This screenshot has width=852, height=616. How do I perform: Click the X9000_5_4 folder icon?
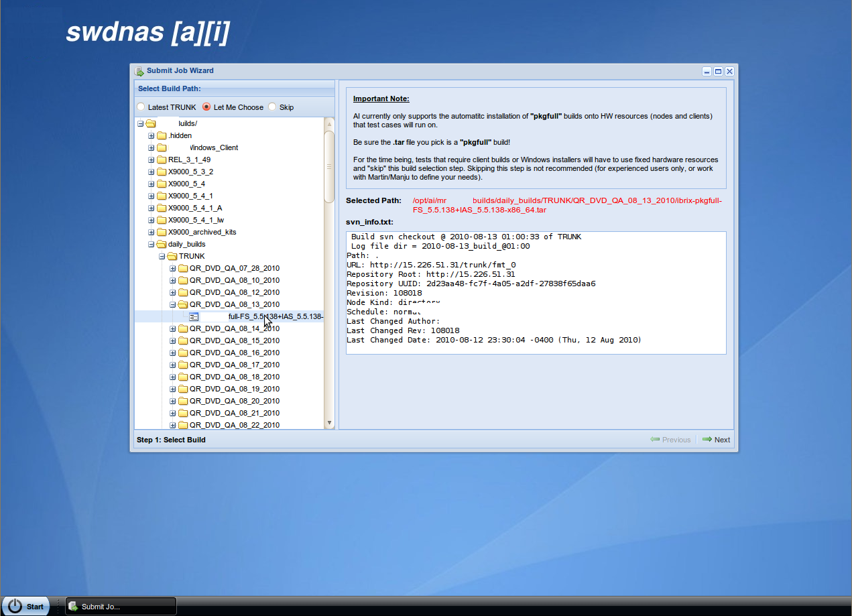pos(162,184)
